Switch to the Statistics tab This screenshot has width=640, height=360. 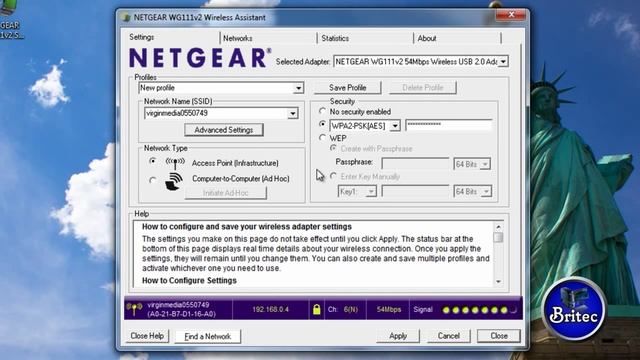(x=335, y=38)
